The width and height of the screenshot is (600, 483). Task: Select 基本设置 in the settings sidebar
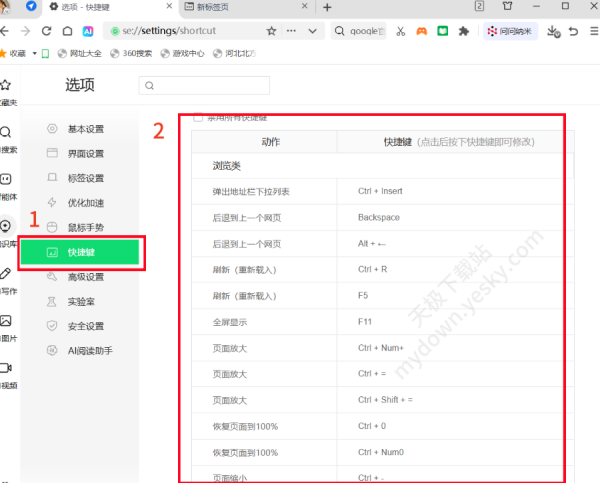[85, 129]
